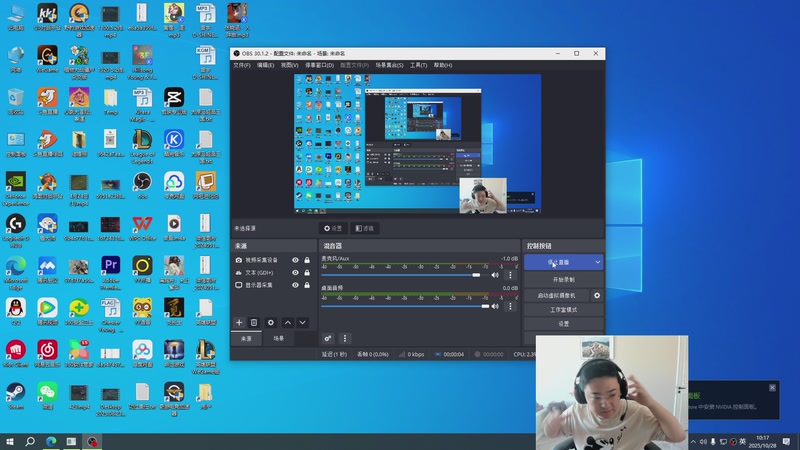Select 文本 (GDI+) source row
This screenshot has width=800, height=450.
click(x=273, y=273)
